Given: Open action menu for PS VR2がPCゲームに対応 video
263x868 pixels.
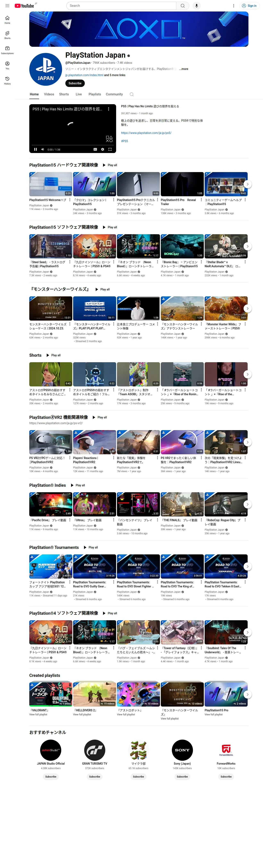Looking at the screenshot, I should tap(70, 458).
